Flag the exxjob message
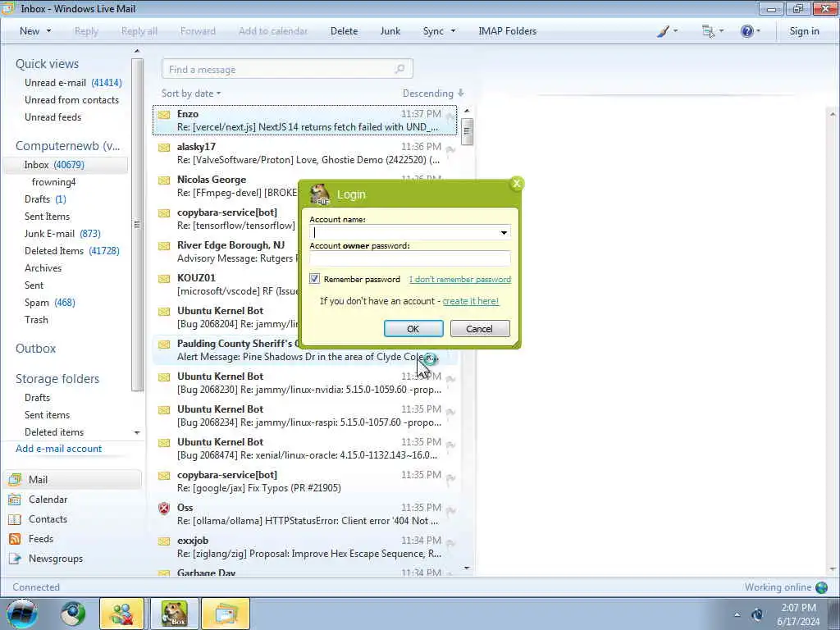This screenshot has height=630, width=840. coord(450,543)
